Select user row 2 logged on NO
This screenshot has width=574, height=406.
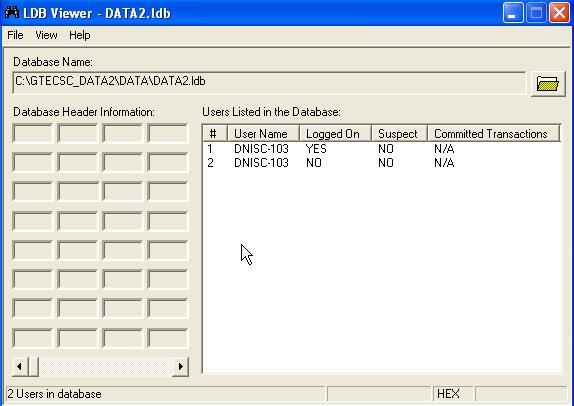tap(381, 163)
